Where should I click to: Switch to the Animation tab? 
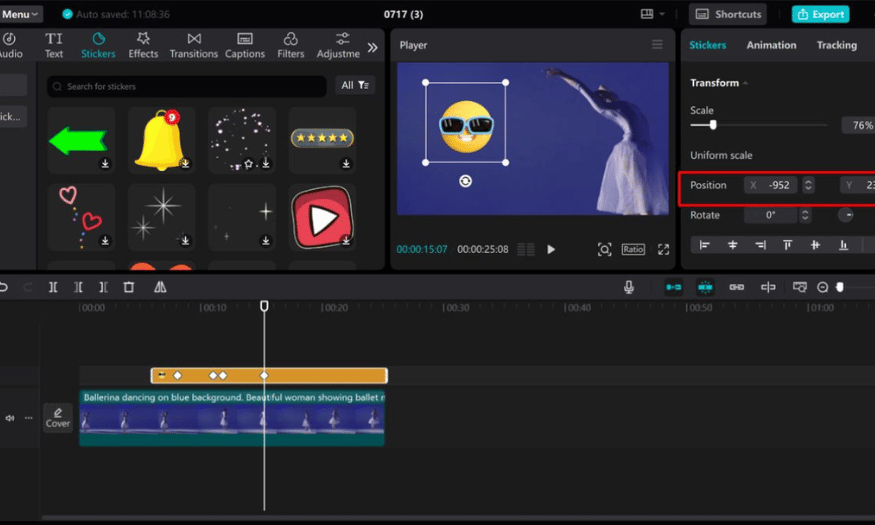[771, 45]
